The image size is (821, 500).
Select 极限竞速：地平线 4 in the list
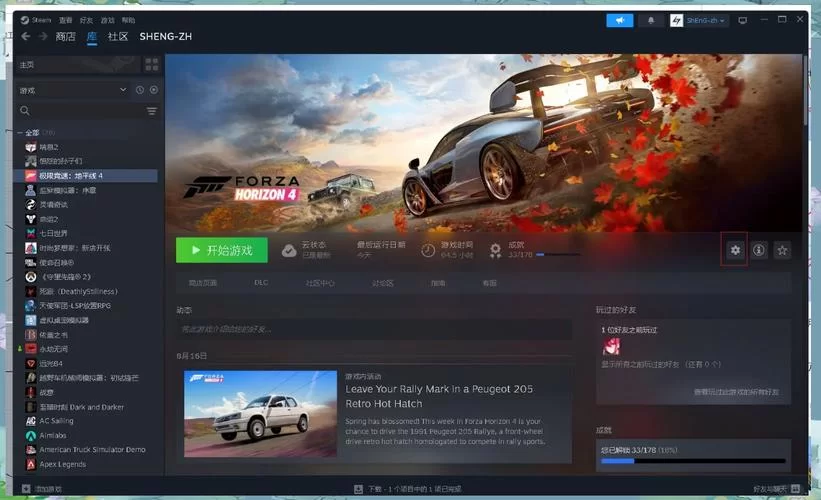point(86,175)
